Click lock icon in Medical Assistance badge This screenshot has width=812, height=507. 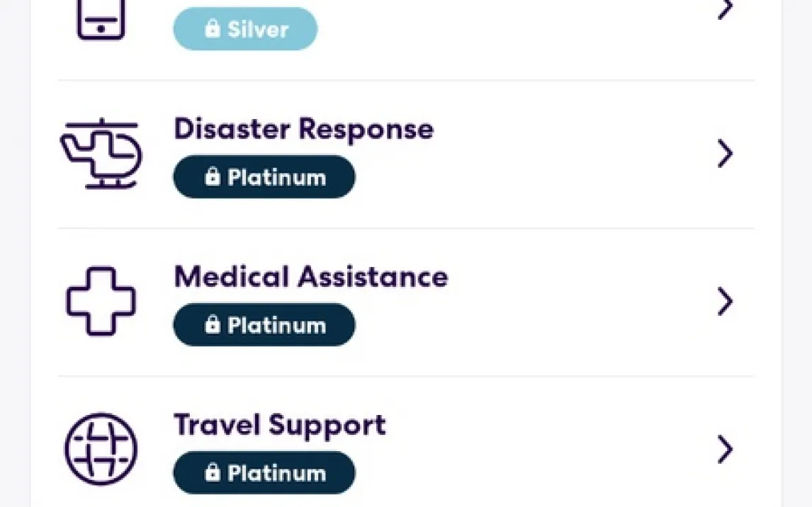pyautogui.click(x=212, y=325)
